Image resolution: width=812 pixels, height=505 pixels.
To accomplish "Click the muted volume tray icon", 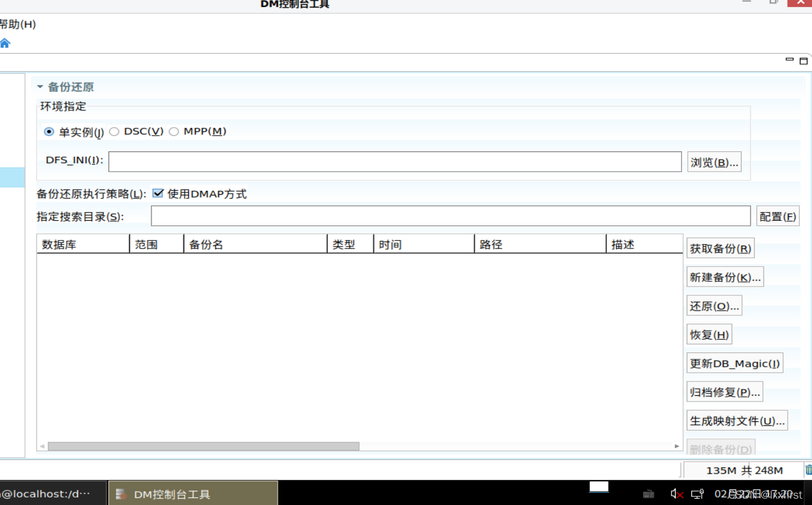I will click(676, 494).
